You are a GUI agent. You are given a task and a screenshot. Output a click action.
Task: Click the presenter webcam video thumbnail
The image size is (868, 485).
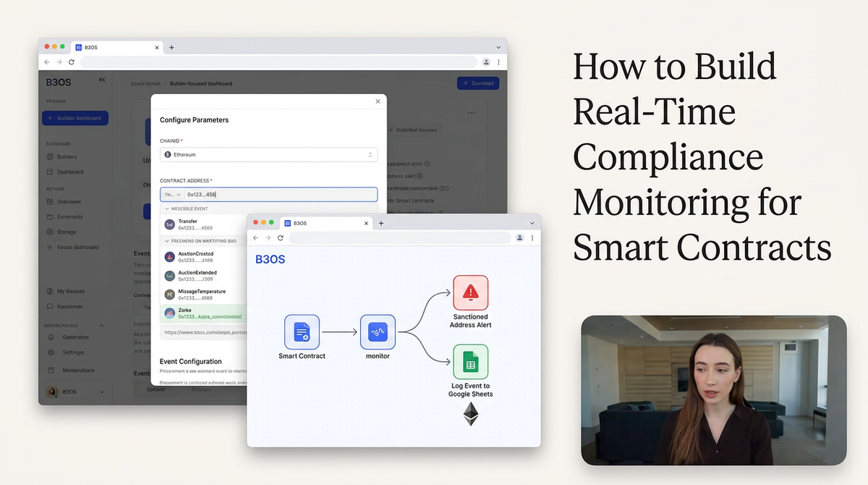tap(713, 390)
